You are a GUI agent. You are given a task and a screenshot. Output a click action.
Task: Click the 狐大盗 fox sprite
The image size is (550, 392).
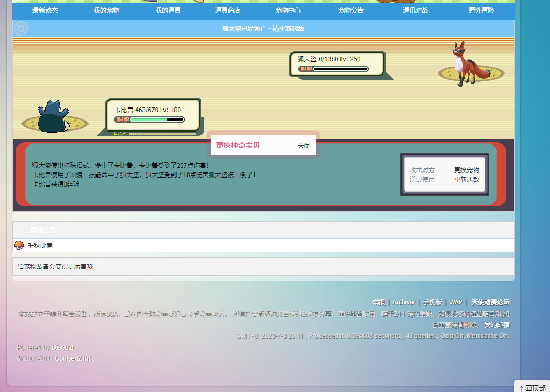(471, 64)
